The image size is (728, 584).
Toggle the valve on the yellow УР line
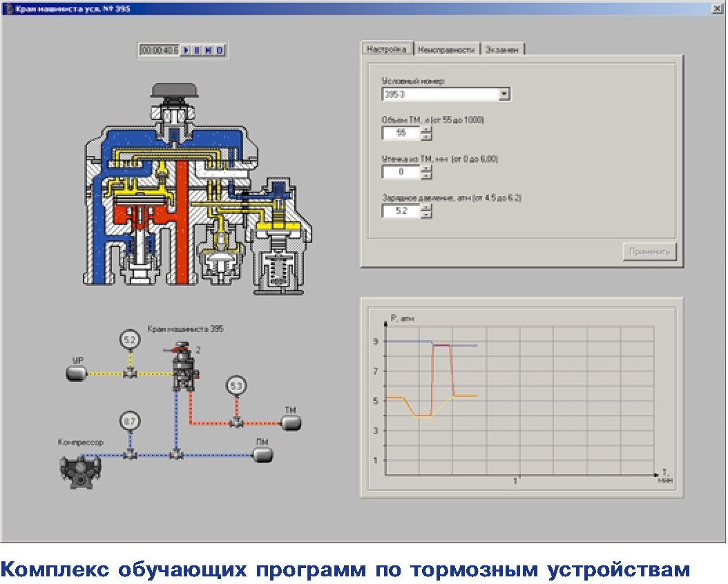pyautogui.click(x=129, y=373)
